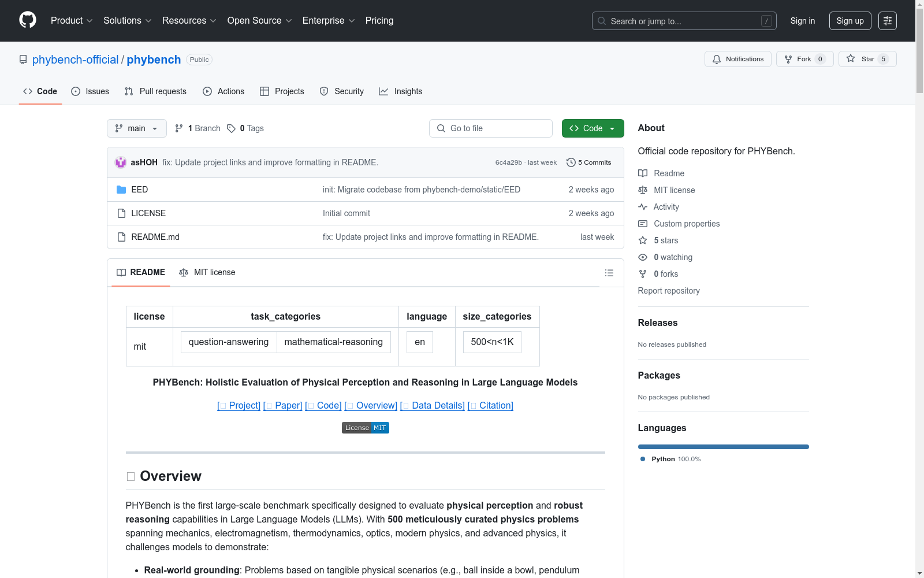Click the search icon in the header search box
This screenshot has width=924, height=578.
[602, 21]
